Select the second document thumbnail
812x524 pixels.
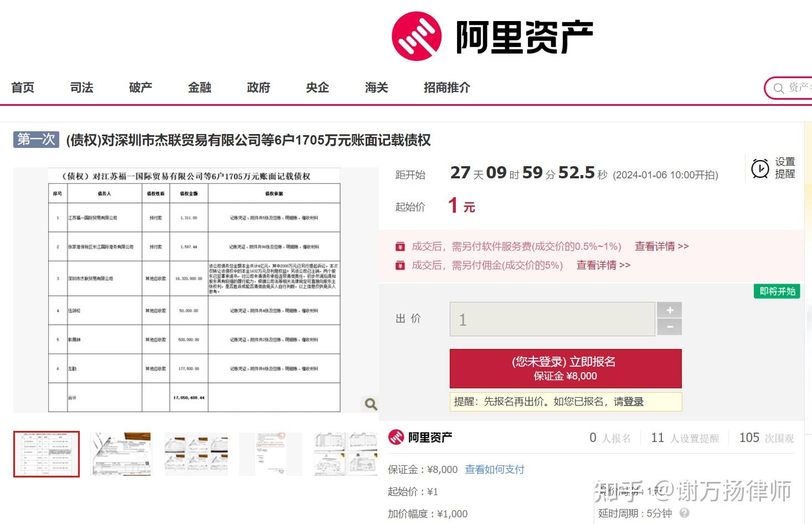[x=121, y=454]
